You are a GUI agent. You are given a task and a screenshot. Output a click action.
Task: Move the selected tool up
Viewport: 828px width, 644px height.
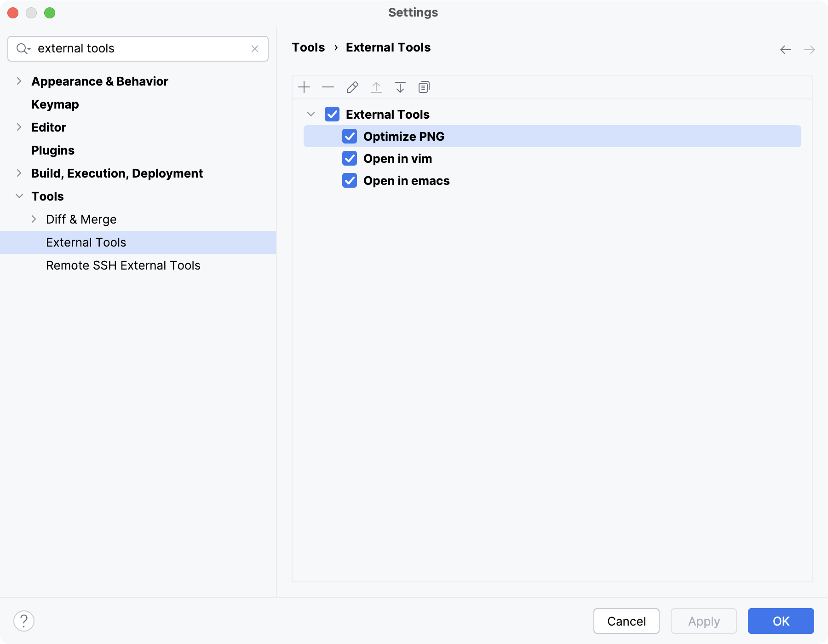376,87
